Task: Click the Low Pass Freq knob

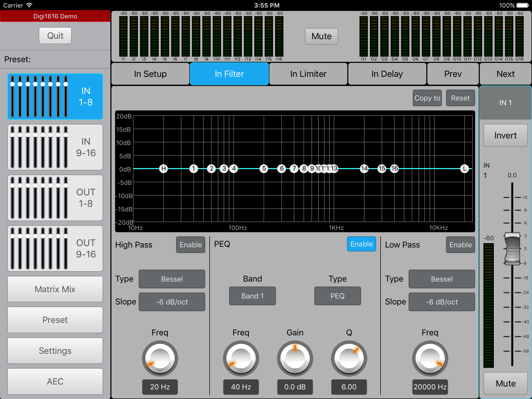Action: [x=430, y=358]
